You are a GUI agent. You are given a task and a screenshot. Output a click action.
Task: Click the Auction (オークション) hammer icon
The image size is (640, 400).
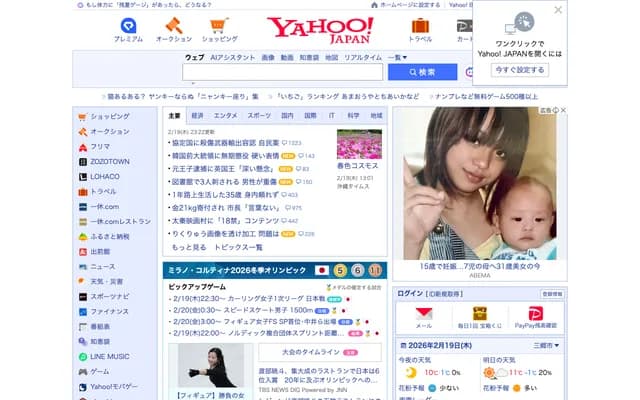(x=174, y=25)
